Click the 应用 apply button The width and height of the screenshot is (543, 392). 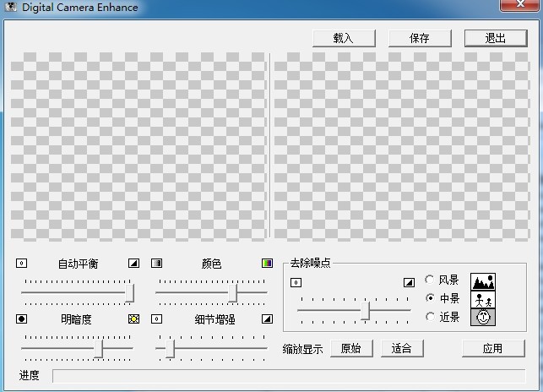tap(492, 348)
